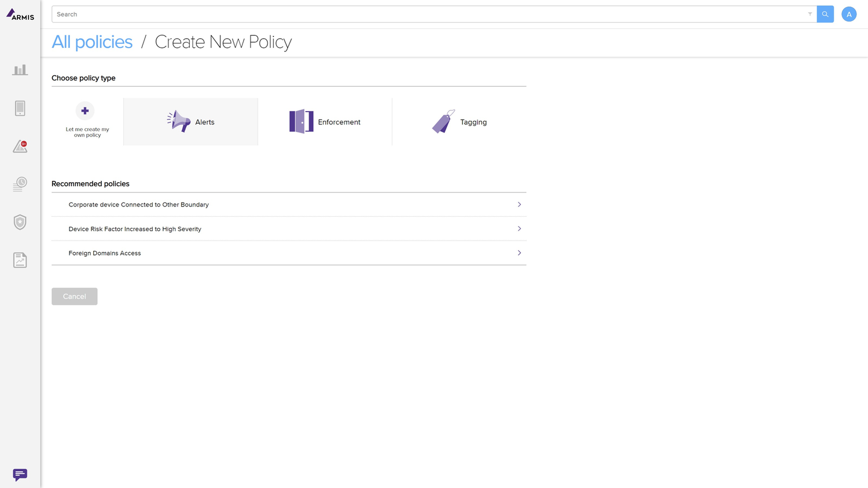Viewport: 868px width, 488px height.
Task: Open the activity clock icon in sidebar
Action: tap(20, 184)
